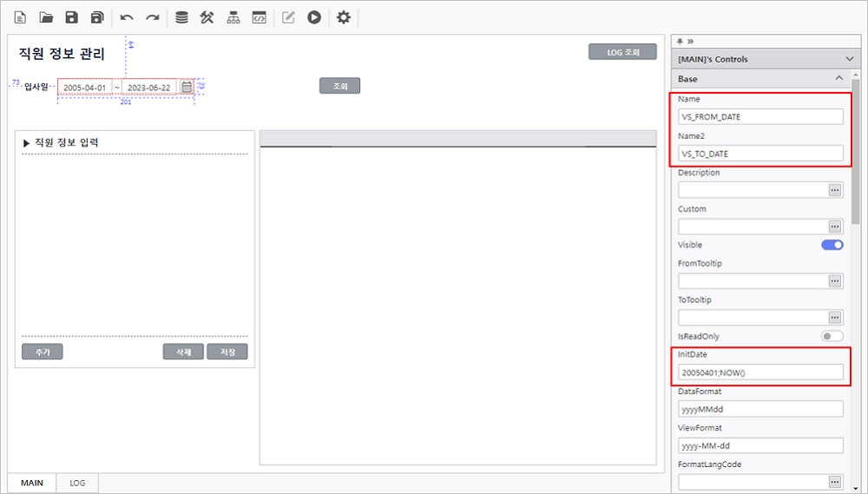Image resolution: width=868 pixels, height=494 pixels.
Task: Open the code view window icon
Action: click(259, 17)
